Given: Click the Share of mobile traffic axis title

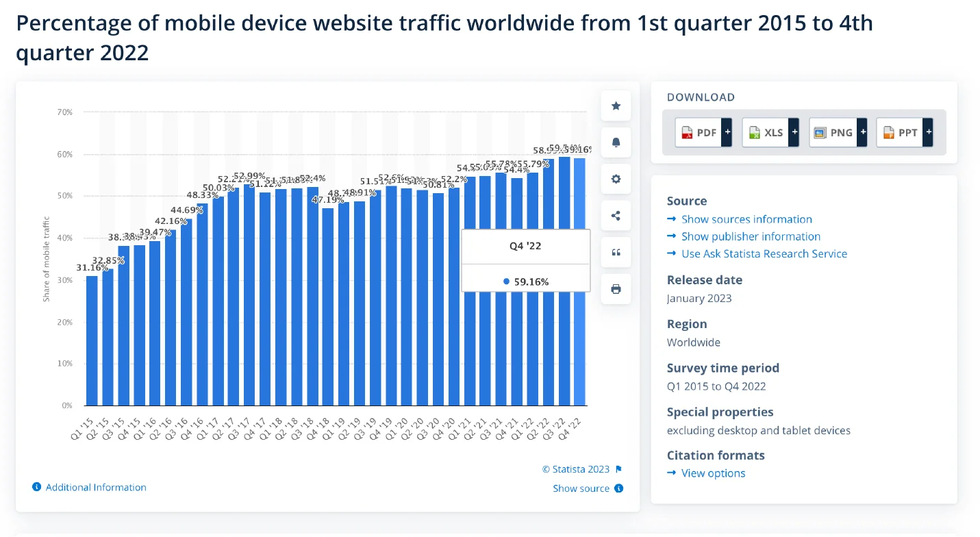Looking at the screenshot, I should [x=47, y=259].
